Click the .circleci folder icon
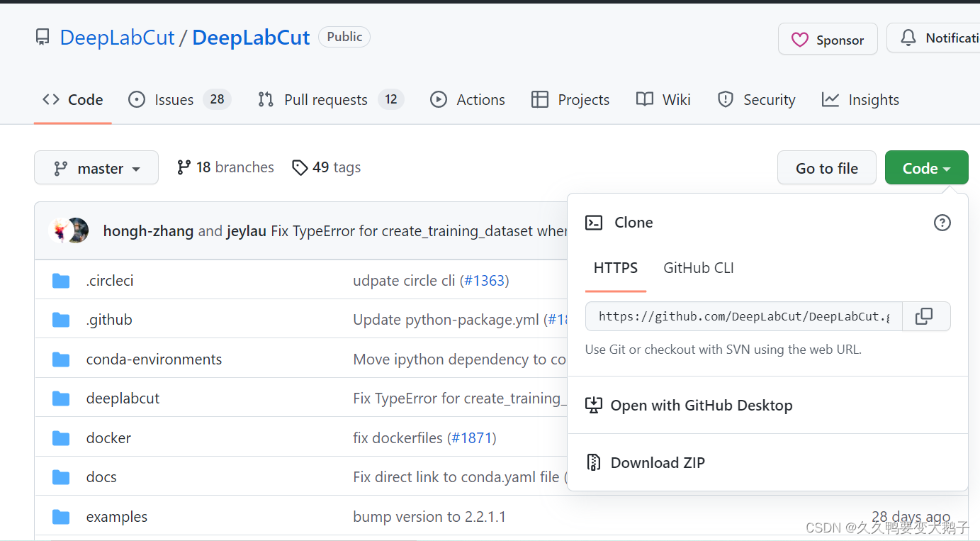The width and height of the screenshot is (980, 541). [x=61, y=281]
